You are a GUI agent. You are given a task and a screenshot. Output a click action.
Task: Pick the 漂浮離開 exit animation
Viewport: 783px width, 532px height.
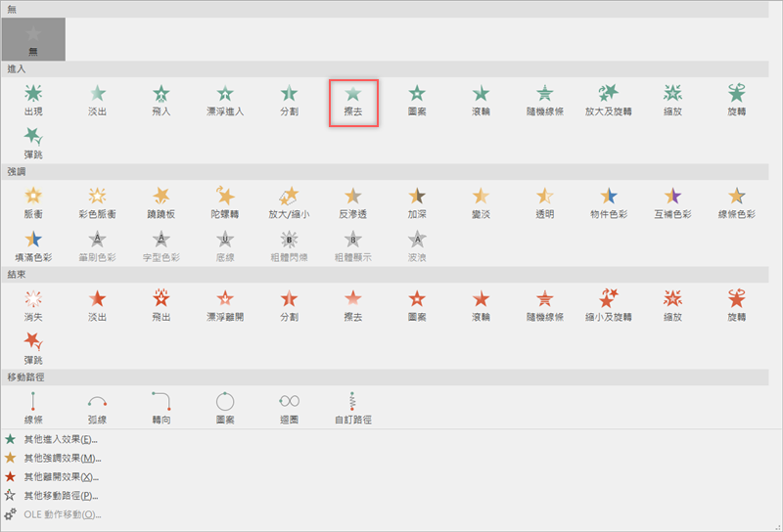225,305
